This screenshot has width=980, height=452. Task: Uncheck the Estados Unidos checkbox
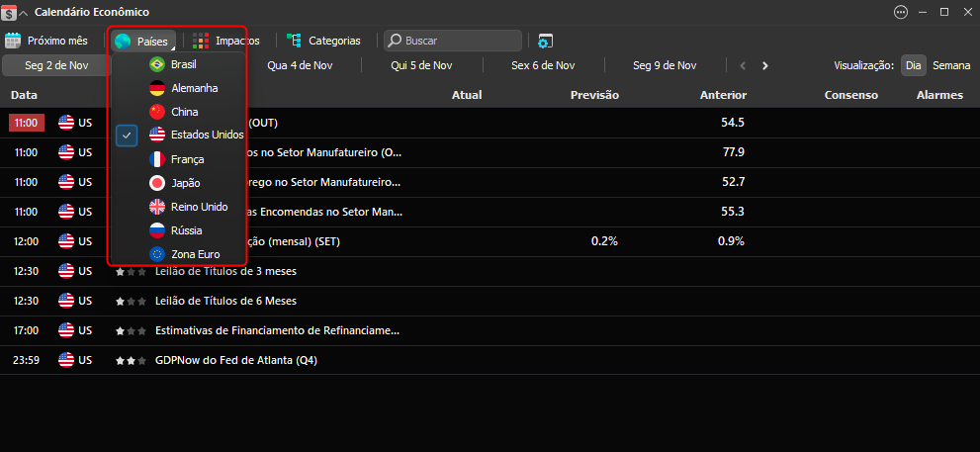[x=127, y=136]
